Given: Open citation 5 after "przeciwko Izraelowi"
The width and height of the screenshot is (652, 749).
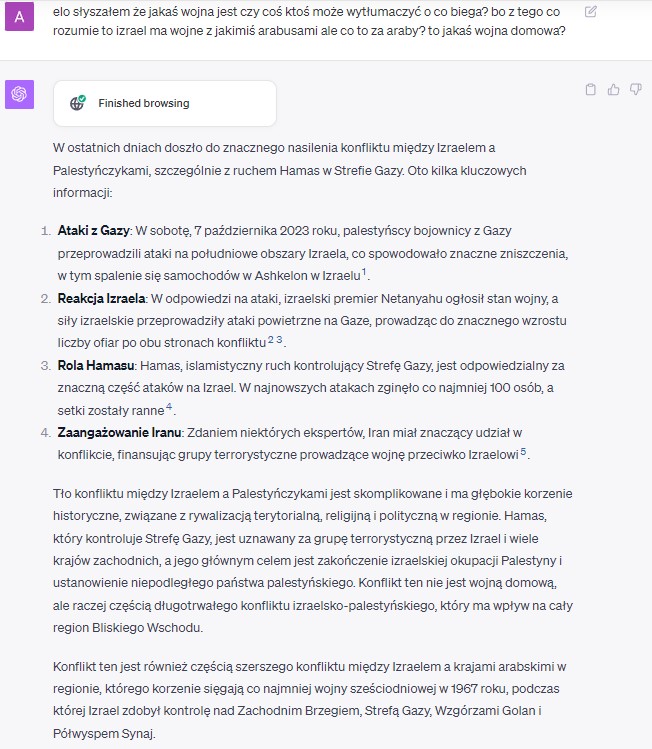Looking at the screenshot, I should click(x=524, y=451).
